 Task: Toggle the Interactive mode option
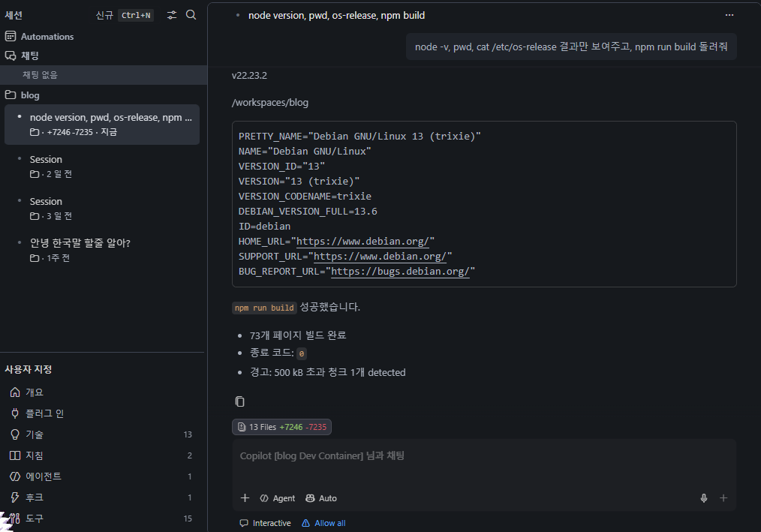click(265, 523)
